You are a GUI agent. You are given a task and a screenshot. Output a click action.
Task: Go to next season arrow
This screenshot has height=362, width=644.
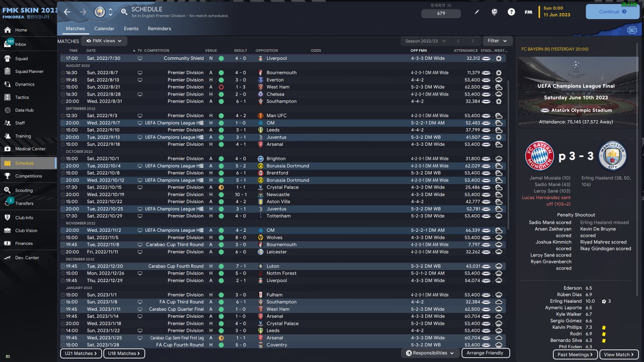click(x=472, y=41)
